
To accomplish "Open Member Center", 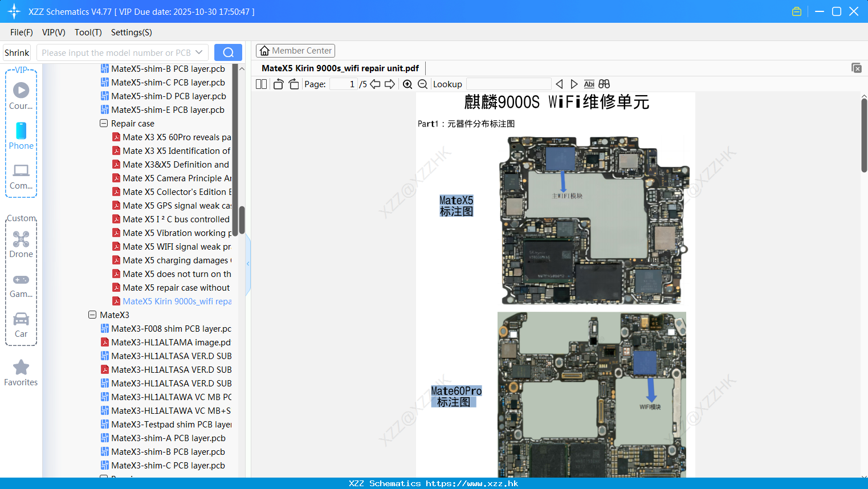I will pyautogui.click(x=295, y=51).
